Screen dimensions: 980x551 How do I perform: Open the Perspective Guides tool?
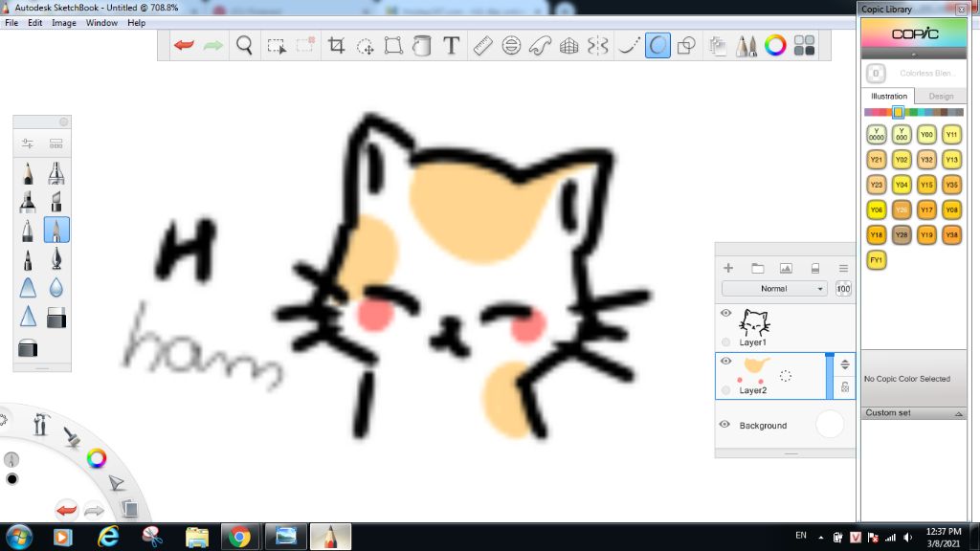tap(568, 46)
